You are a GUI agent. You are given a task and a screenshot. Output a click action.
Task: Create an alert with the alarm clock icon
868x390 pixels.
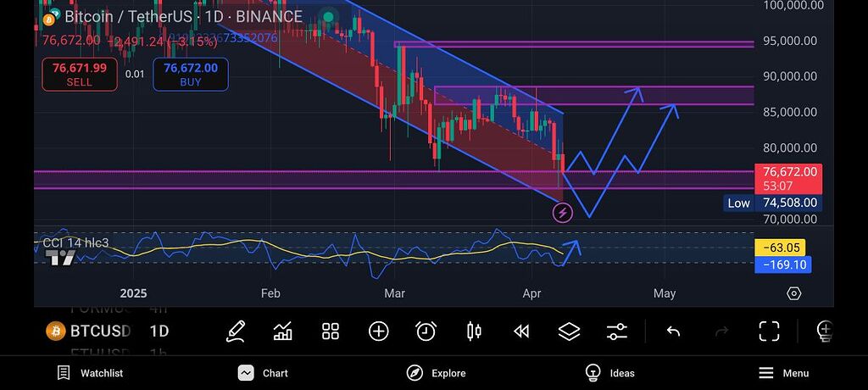[426, 331]
